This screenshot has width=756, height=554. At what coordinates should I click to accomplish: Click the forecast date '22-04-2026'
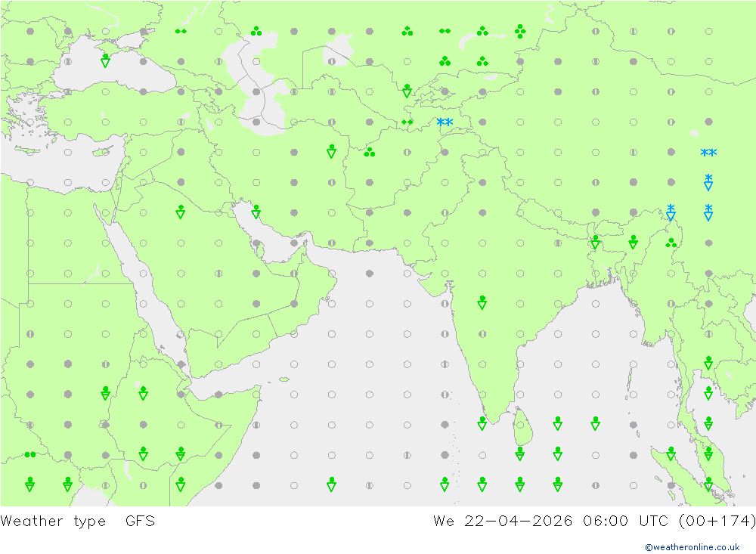point(519,522)
